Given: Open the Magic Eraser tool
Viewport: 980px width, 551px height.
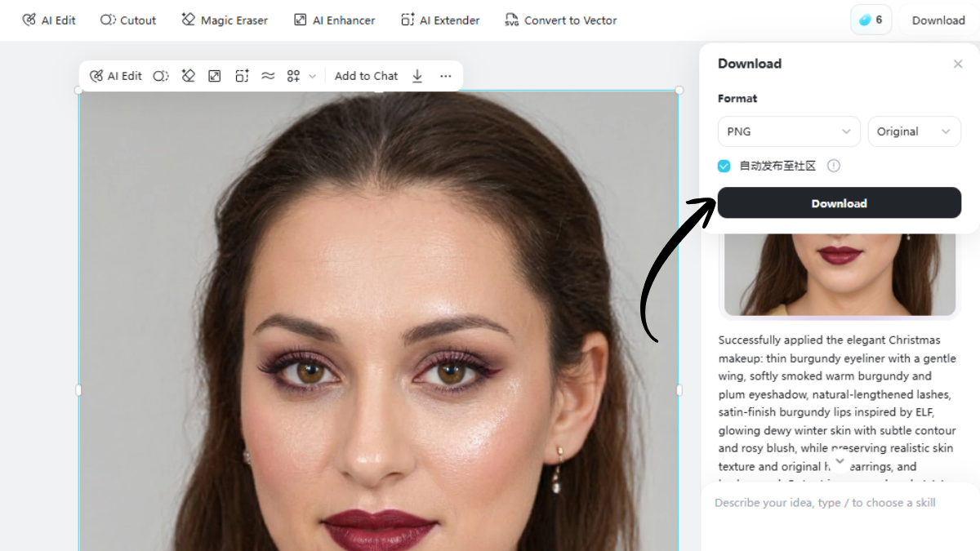Looking at the screenshot, I should pos(225,20).
